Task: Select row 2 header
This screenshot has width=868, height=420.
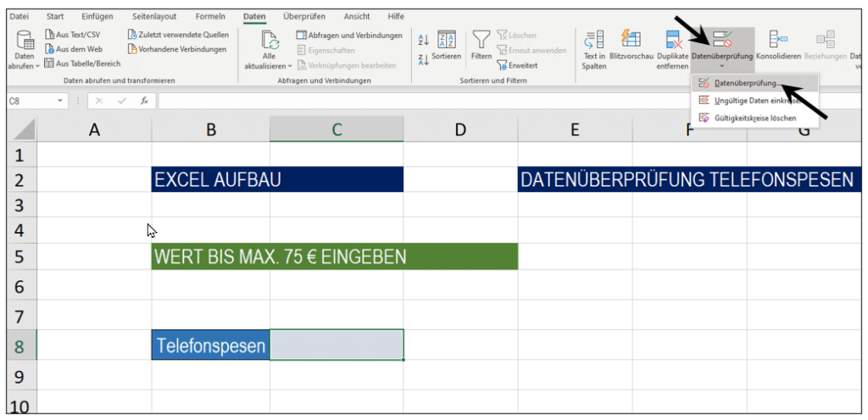Action: pos(21,180)
